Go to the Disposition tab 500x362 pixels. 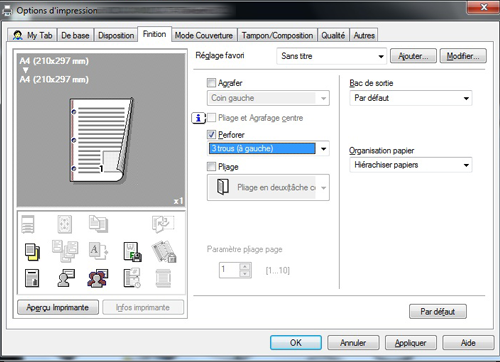(116, 35)
